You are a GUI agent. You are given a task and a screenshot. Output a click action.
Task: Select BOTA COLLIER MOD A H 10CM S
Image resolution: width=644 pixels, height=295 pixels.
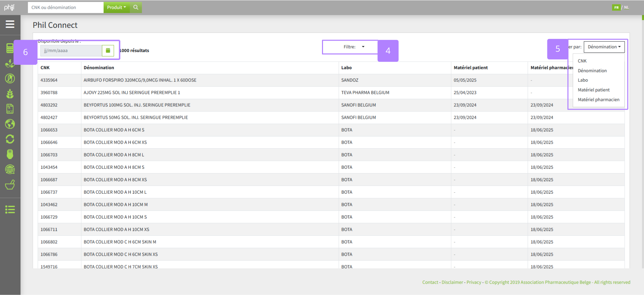coord(115,217)
